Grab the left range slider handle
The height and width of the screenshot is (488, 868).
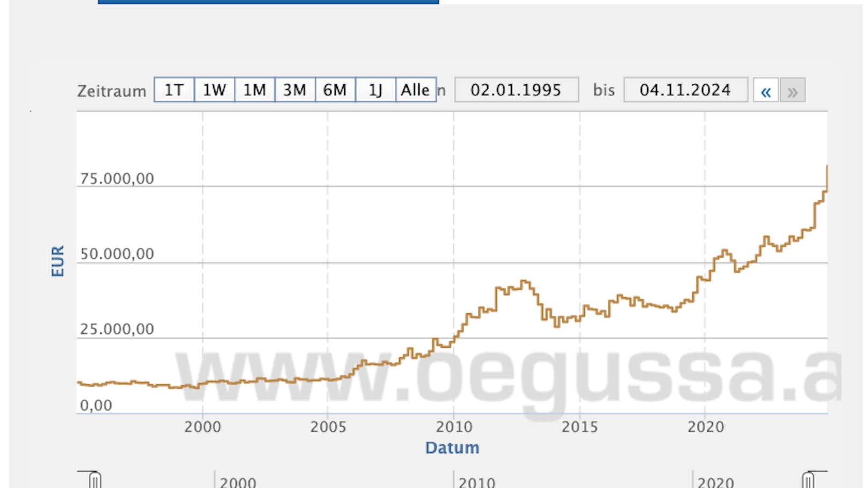tap(95, 479)
